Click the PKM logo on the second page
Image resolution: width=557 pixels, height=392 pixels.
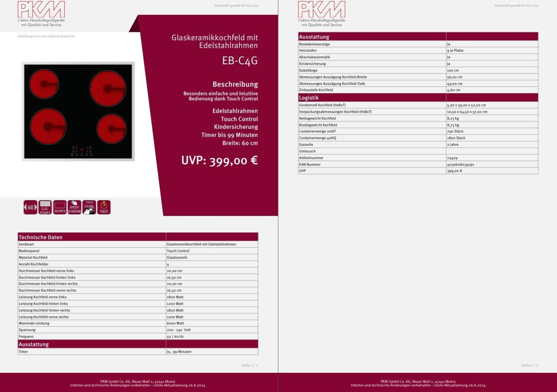click(x=322, y=14)
